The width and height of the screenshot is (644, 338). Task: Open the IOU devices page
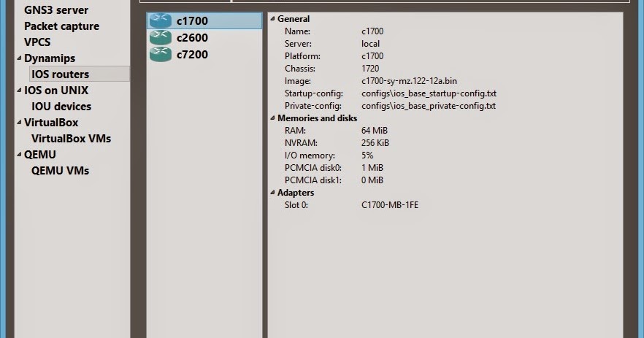(x=61, y=106)
